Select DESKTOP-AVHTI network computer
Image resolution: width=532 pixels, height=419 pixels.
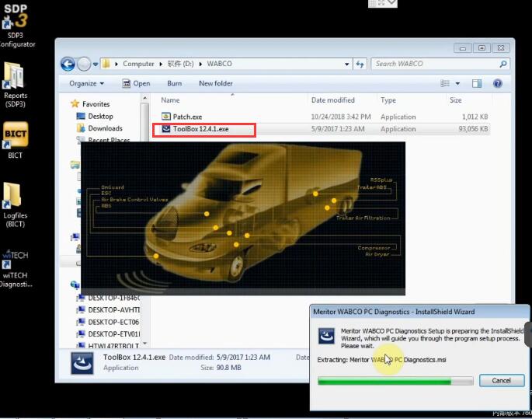109,310
